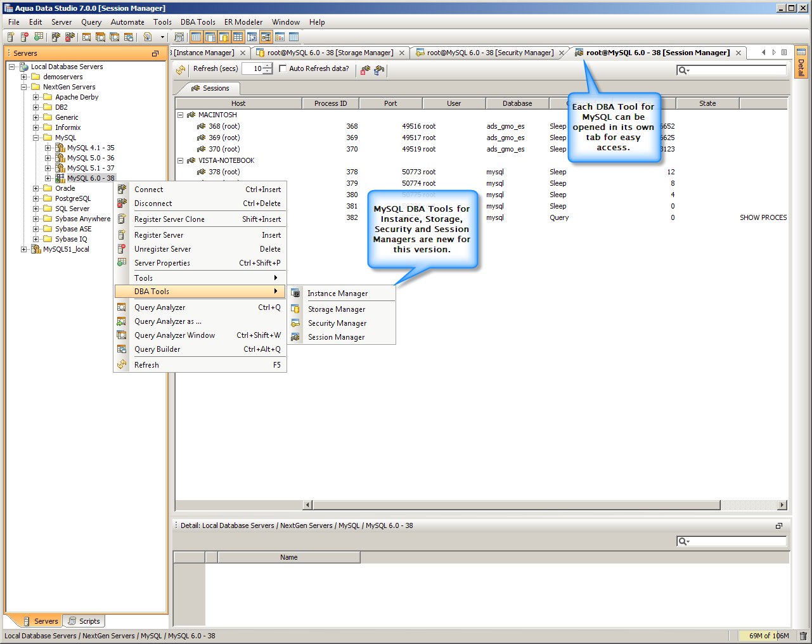
Task: Open the Detail side tab
Action: (x=801, y=62)
